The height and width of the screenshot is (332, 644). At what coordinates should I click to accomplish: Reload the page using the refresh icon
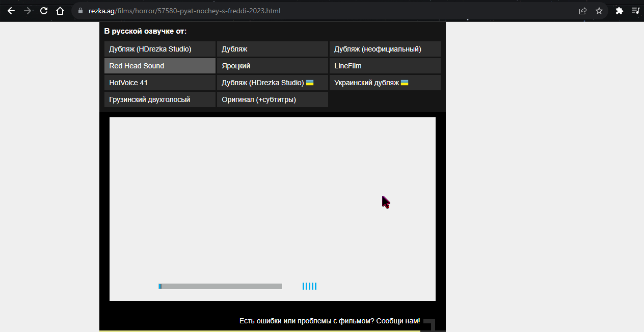[x=43, y=11]
